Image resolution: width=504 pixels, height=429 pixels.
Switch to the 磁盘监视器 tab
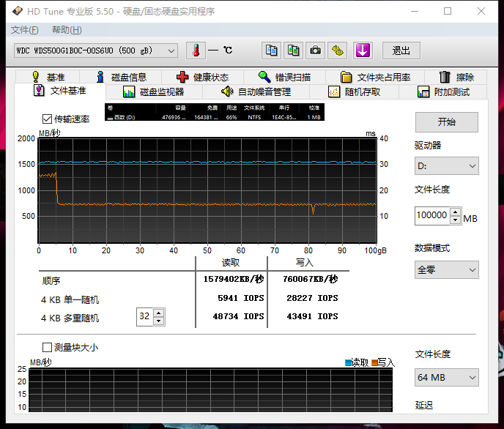tap(154, 92)
